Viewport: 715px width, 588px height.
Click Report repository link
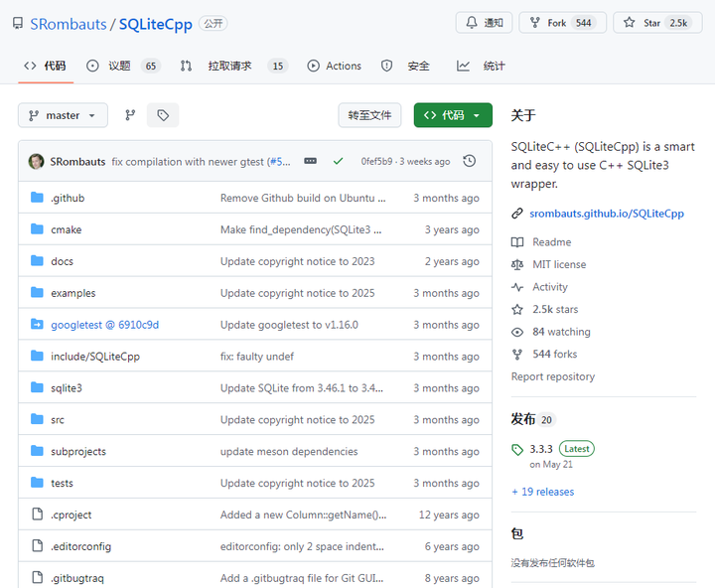coord(553,376)
